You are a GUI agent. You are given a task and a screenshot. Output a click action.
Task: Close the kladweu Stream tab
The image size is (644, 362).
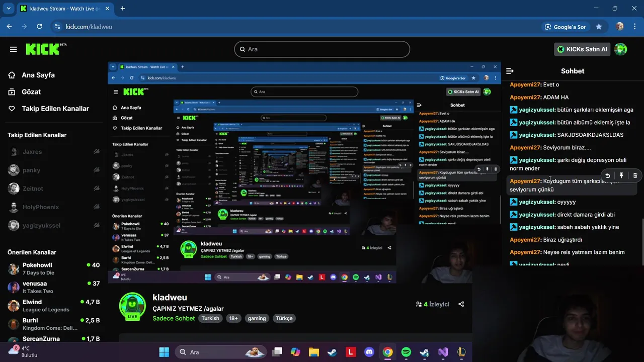(107, 9)
